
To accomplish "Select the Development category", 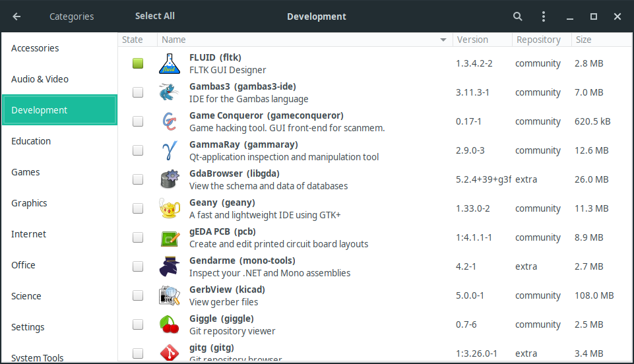I will pyautogui.click(x=59, y=110).
